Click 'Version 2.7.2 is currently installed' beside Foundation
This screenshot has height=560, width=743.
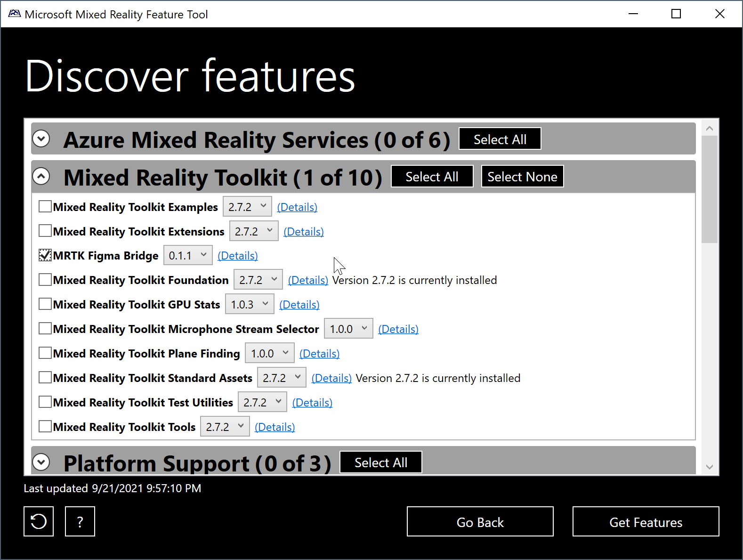(x=415, y=280)
